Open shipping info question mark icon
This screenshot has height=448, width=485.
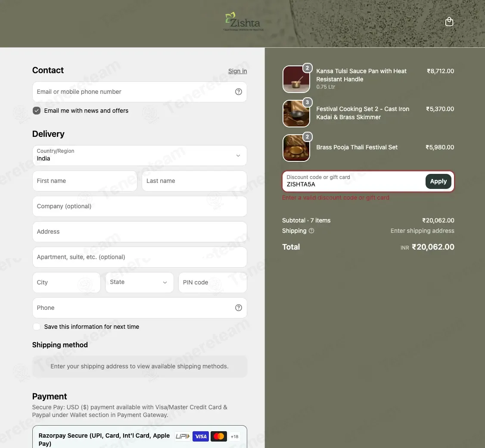pos(311,231)
